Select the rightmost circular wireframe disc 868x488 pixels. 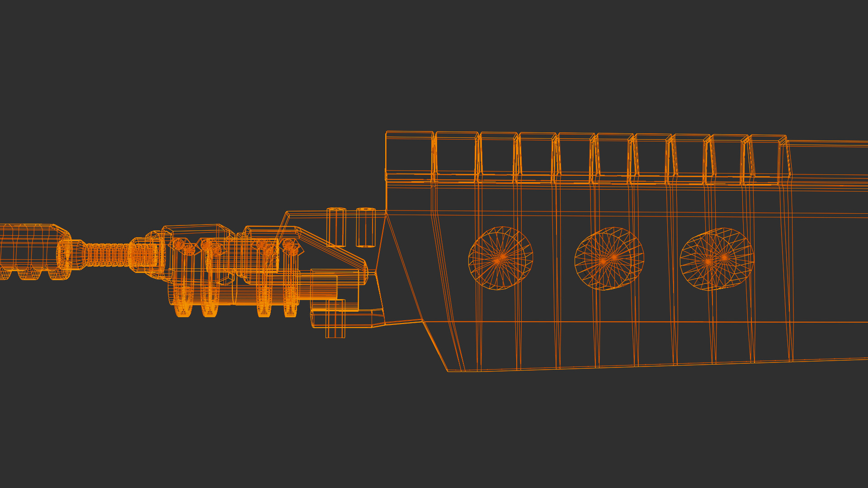coord(717,258)
